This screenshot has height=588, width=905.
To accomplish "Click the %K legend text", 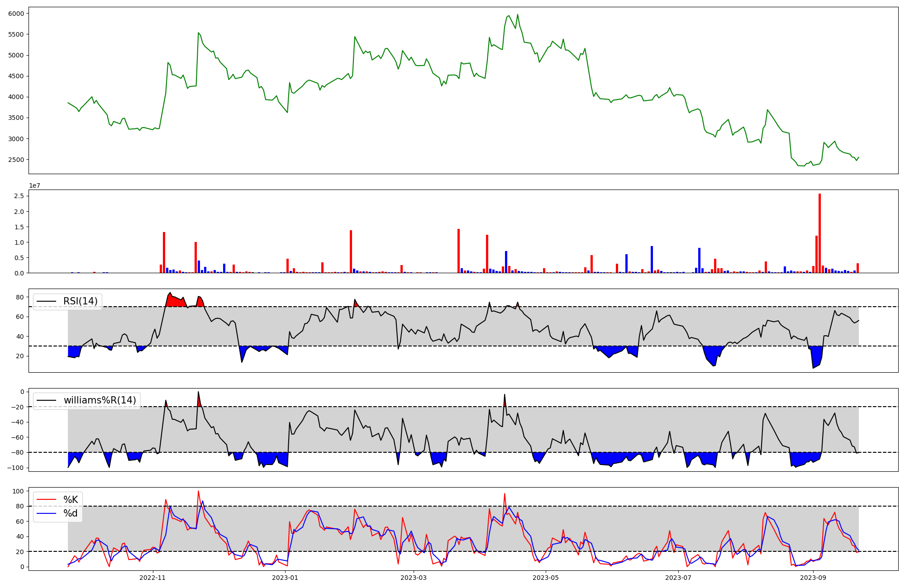I will point(71,500).
